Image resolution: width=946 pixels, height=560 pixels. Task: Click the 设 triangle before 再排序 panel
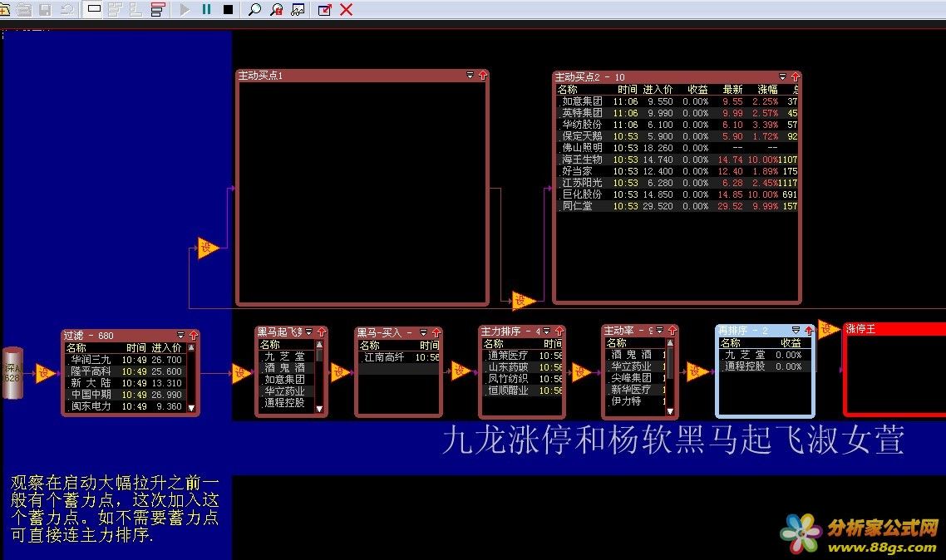697,371
